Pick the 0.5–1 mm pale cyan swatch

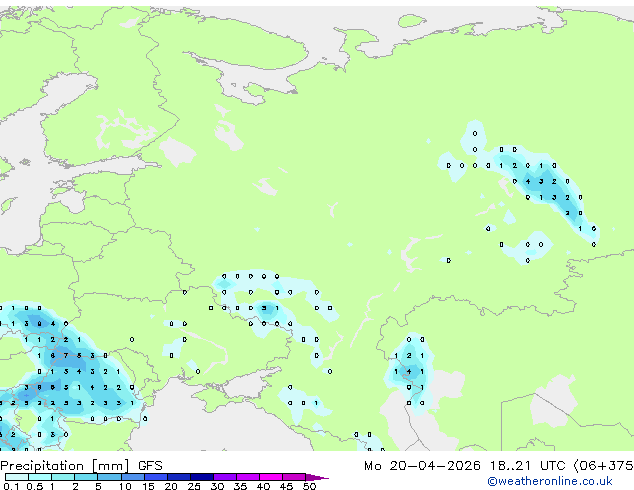[40, 477]
